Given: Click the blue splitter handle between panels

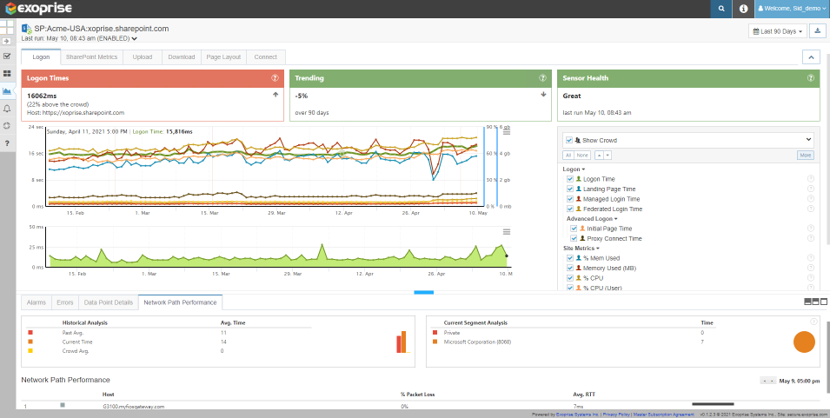Looking at the screenshot, I should pos(424,292).
